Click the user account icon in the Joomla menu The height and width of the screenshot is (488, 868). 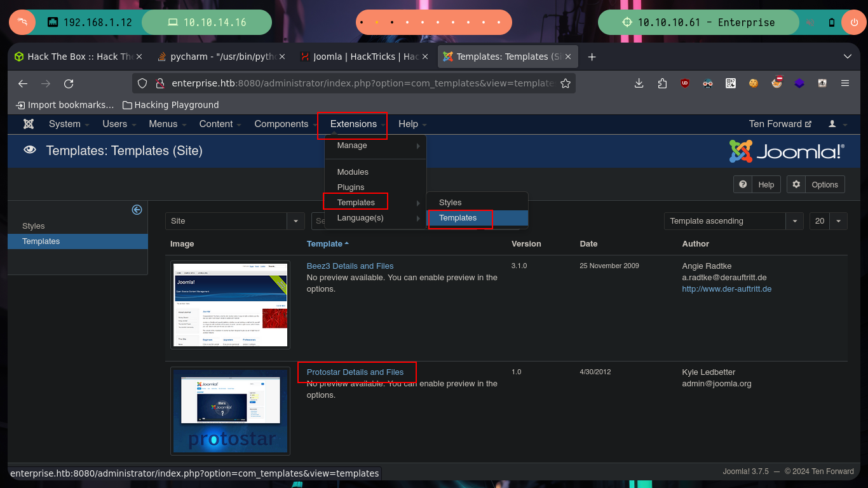[832, 124]
